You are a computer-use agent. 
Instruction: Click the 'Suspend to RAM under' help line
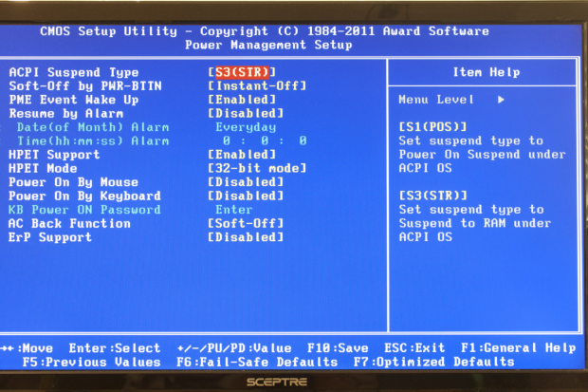coord(475,223)
